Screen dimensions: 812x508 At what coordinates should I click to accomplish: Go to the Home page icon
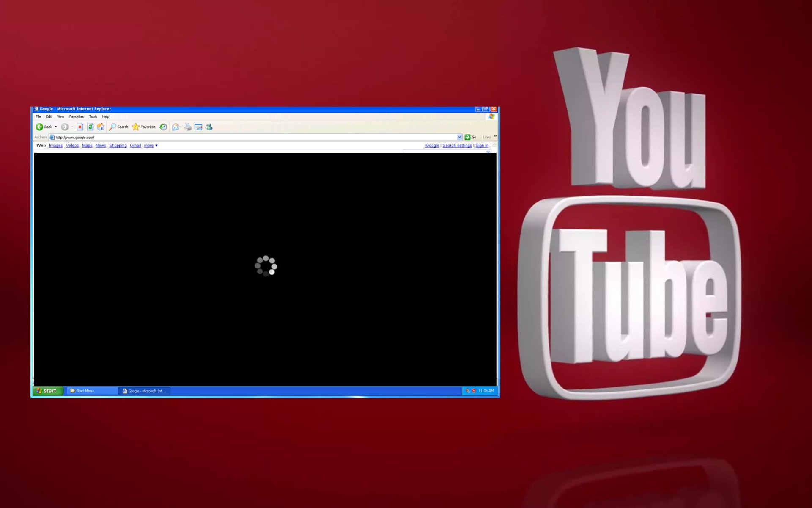coord(101,127)
